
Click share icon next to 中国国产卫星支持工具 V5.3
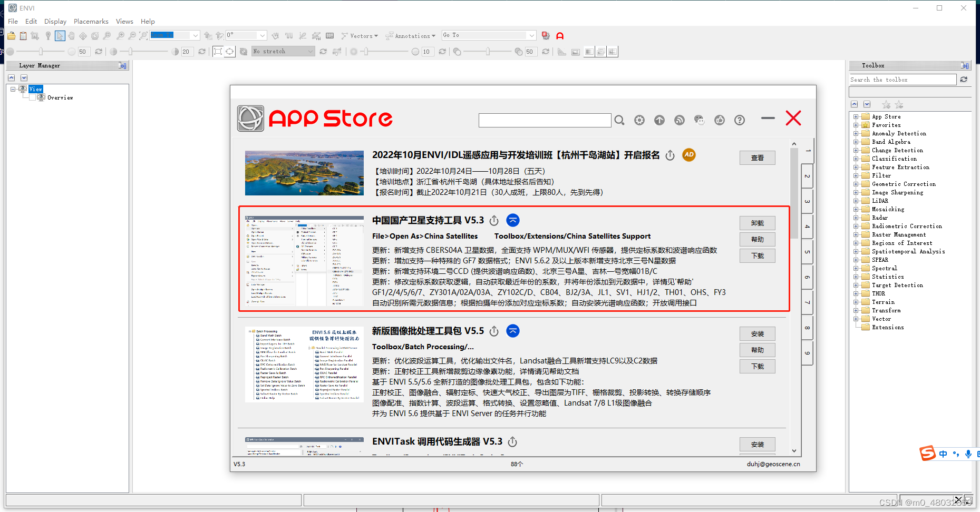[494, 220]
